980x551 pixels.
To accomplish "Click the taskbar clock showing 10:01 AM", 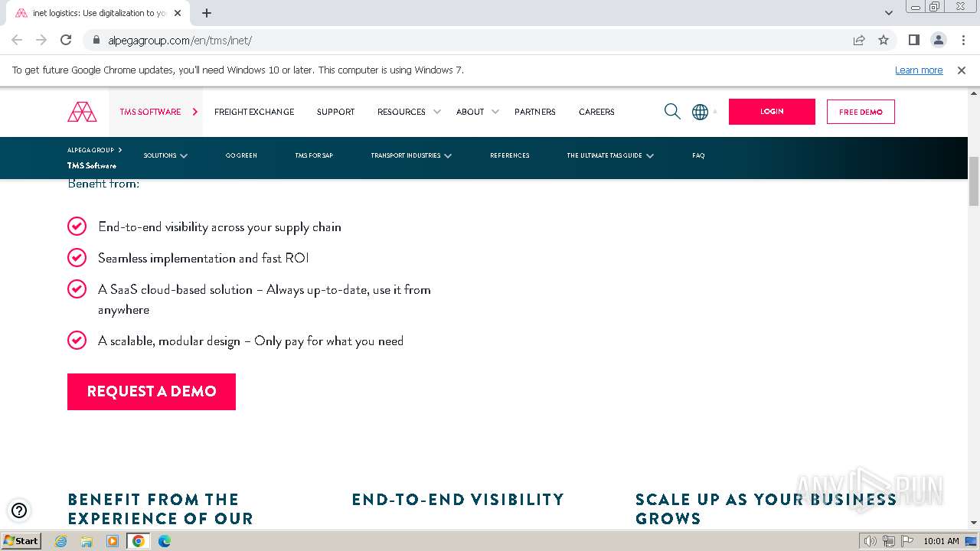I will coord(941,541).
